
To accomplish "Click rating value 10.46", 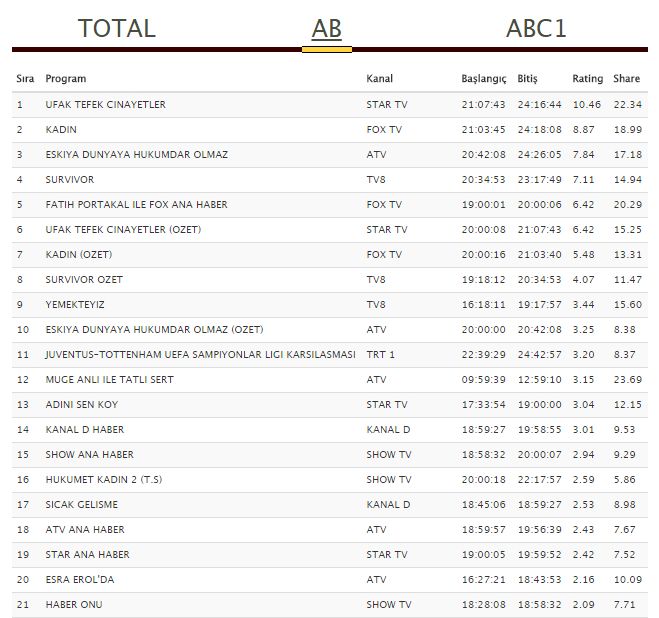I will tap(587, 105).
